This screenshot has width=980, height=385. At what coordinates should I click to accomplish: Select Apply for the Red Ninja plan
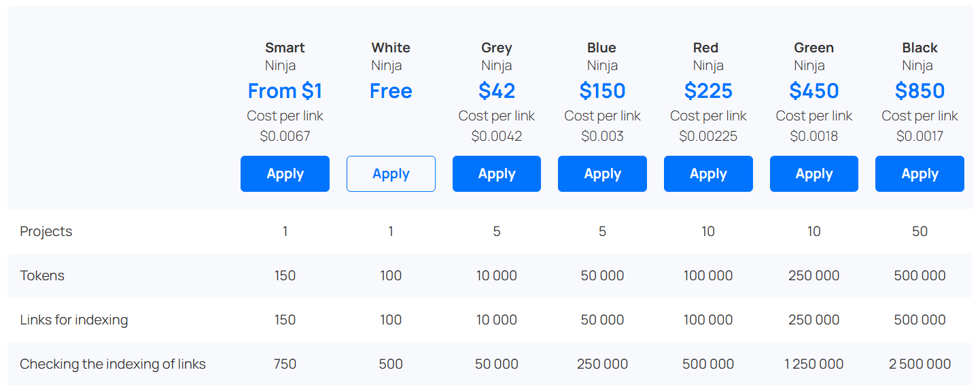(708, 174)
